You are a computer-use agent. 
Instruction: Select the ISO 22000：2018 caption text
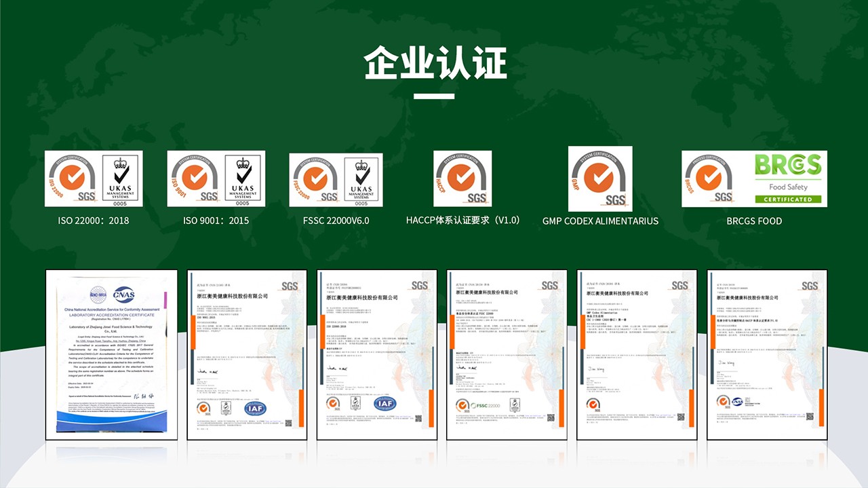click(x=93, y=221)
